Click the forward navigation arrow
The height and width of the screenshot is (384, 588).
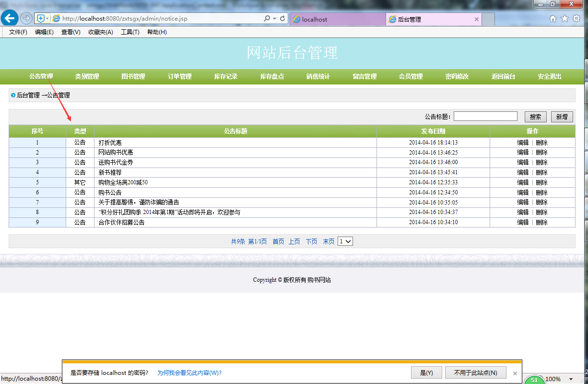click(26, 18)
